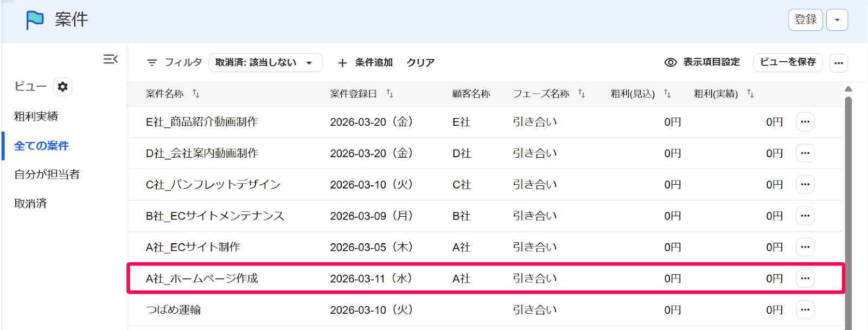
Task: Open case A社_ECサイト制作
Action: (x=193, y=247)
